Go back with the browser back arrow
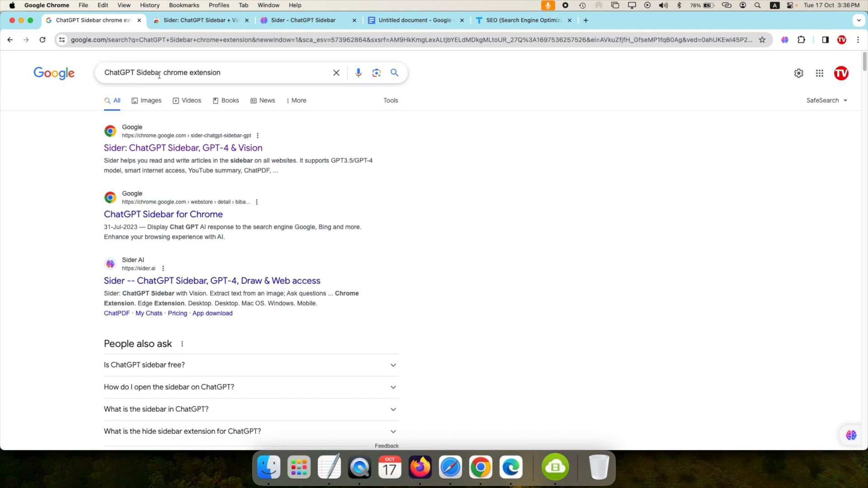This screenshot has height=488, width=868. (10, 40)
